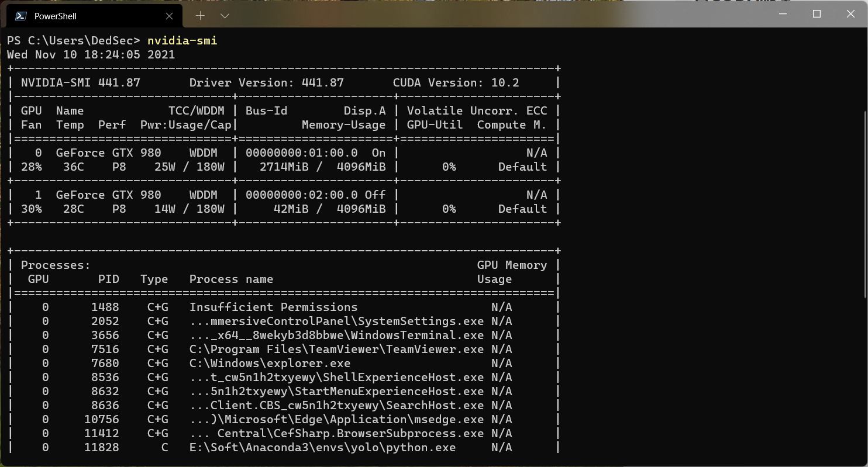
Task: Open the new tab profile dropdown
Action: coord(225,16)
